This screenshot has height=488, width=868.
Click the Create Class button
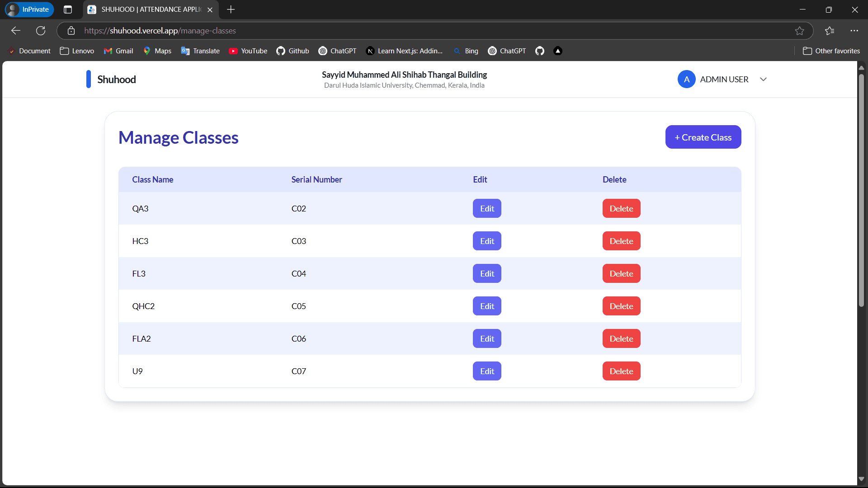[703, 137]
